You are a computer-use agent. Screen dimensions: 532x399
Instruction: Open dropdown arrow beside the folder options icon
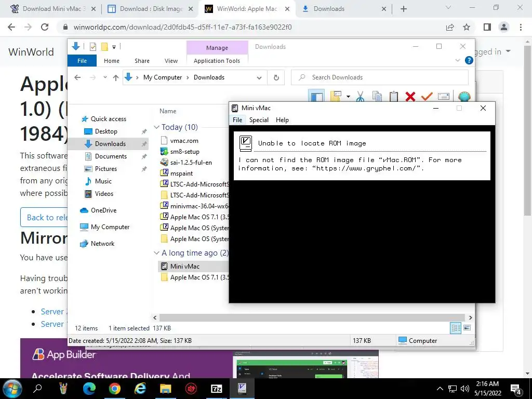click(348, 97)
